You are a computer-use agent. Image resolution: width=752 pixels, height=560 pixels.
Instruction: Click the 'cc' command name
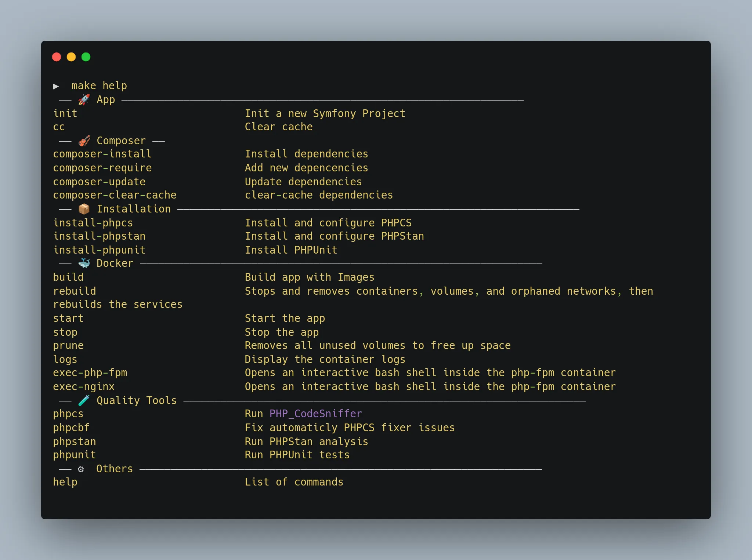(59, 127)
